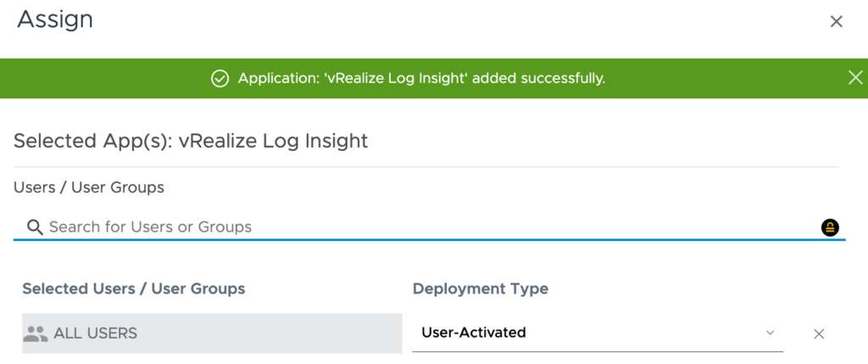Click the group icon beside ALL USERS

tap(36, 333)
